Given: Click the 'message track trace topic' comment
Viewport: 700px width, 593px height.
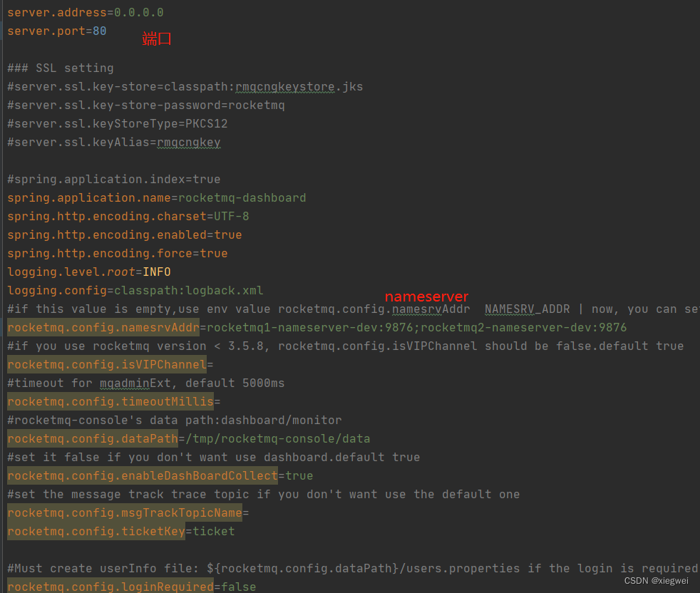Looking at the screenshot, I should (264, 495).
